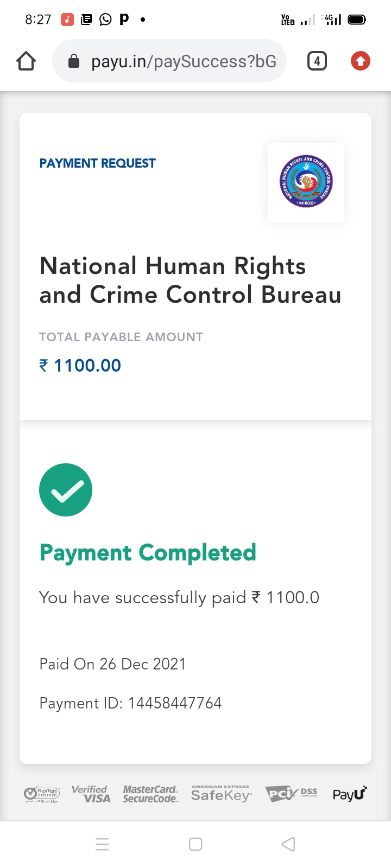
Task: Tap the WhatsApp notification icon in status bar
Action: tap(105, 20)
